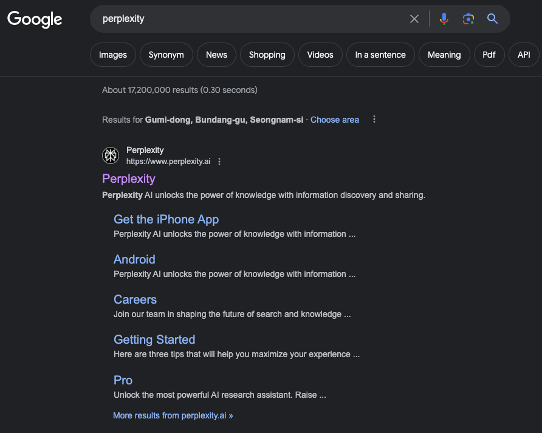542x433 pixels.
Task: Click About 17,200,000 results text
Action: 179,90
